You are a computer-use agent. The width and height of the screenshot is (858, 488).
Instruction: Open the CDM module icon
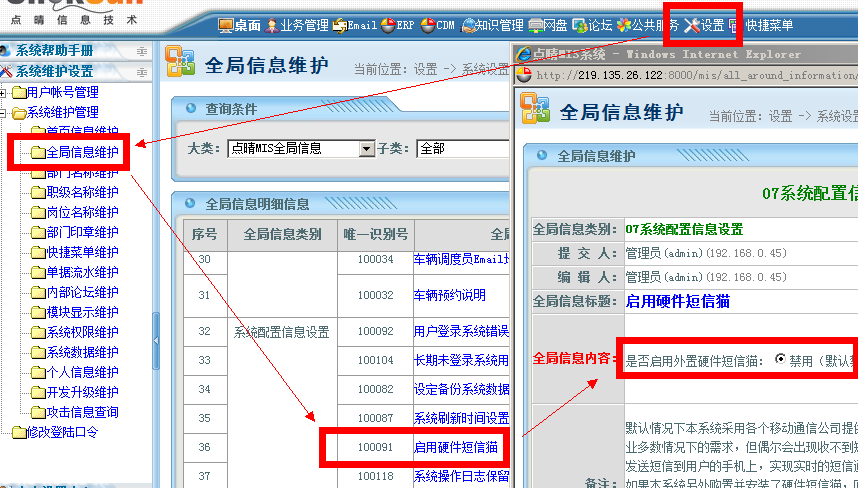click(439, 25)
